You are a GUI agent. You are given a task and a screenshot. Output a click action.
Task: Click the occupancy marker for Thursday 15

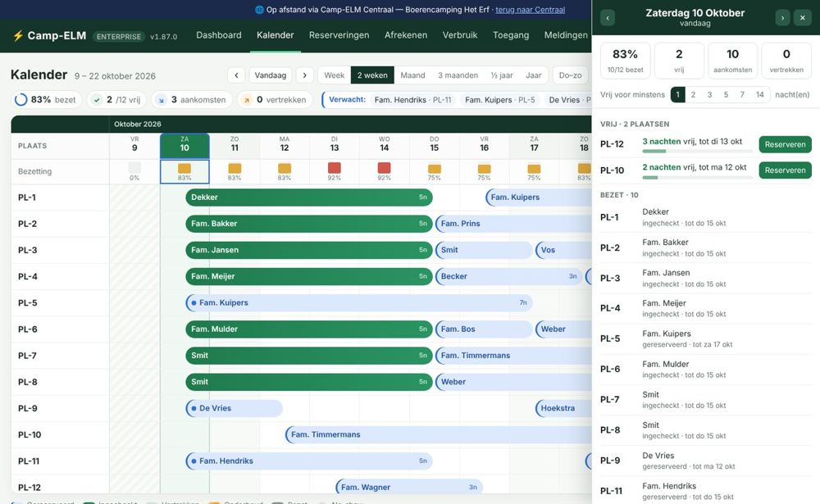coord(434,168)
